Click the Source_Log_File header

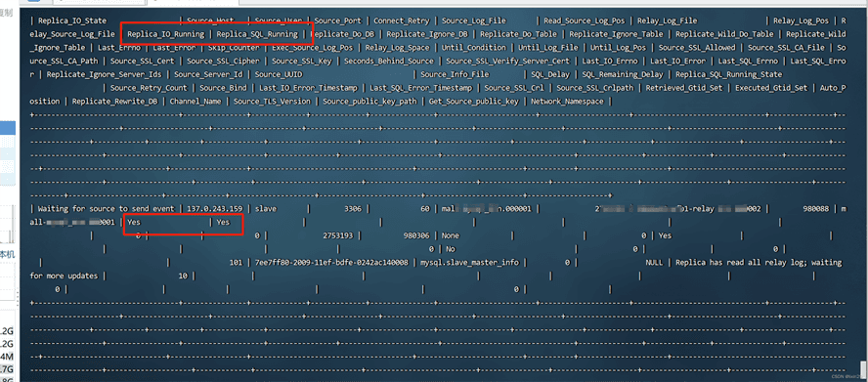point(474,21)
